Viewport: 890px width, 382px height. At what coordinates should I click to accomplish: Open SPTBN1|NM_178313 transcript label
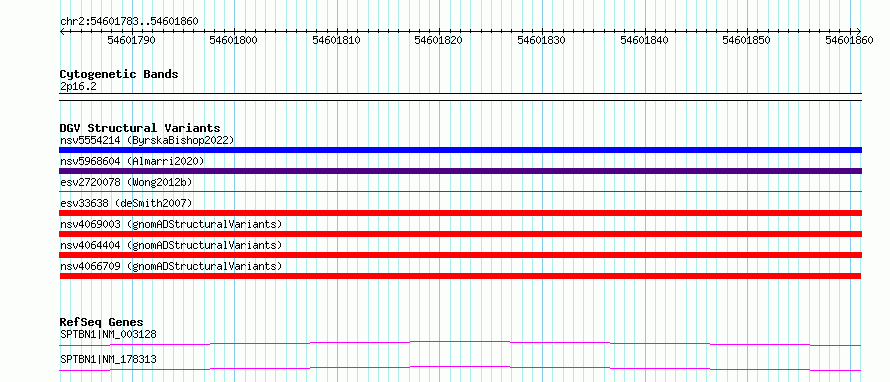108,359
